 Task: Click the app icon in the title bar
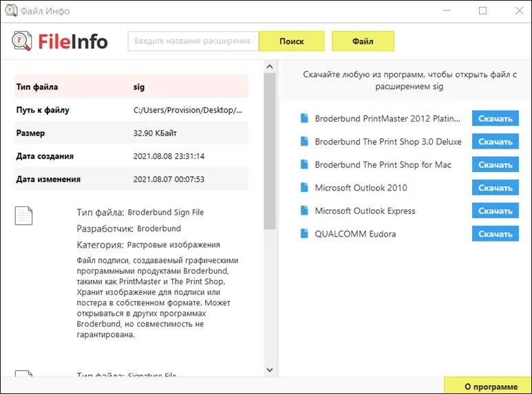[x=11, y=10]
